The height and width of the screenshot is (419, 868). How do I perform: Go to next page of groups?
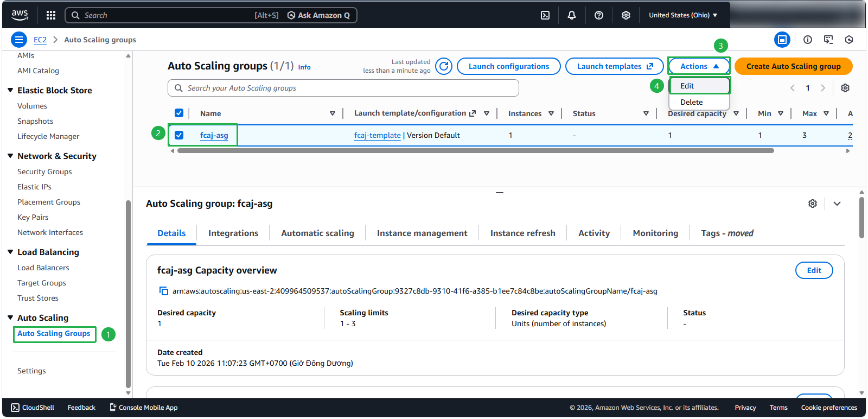(x=823, y=88)
